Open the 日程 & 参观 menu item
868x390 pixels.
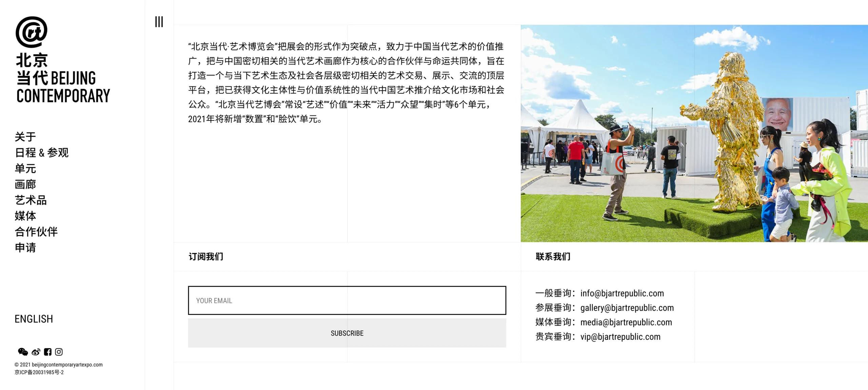pos(42,153)
